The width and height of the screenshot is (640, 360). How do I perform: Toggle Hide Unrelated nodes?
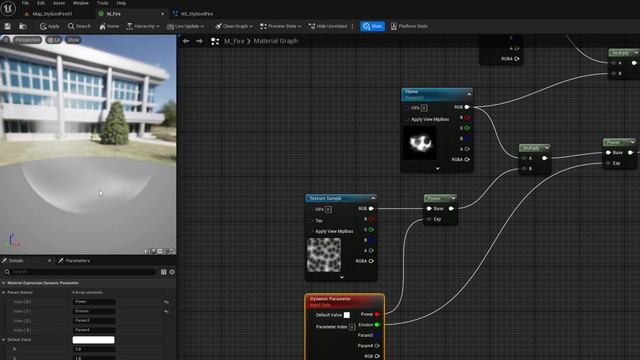[x=328, y=26]
